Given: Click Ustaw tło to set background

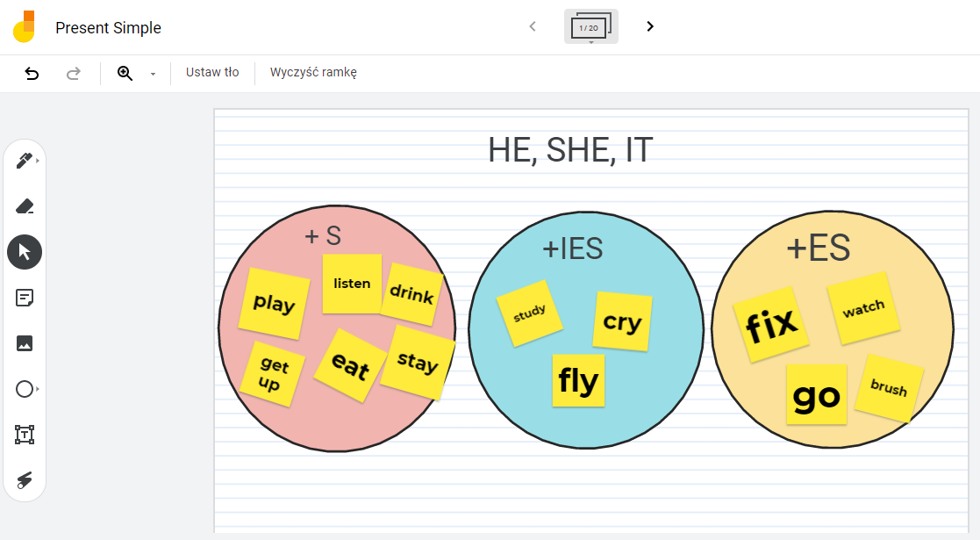Looking at the screenshot, I should point(212,73).
